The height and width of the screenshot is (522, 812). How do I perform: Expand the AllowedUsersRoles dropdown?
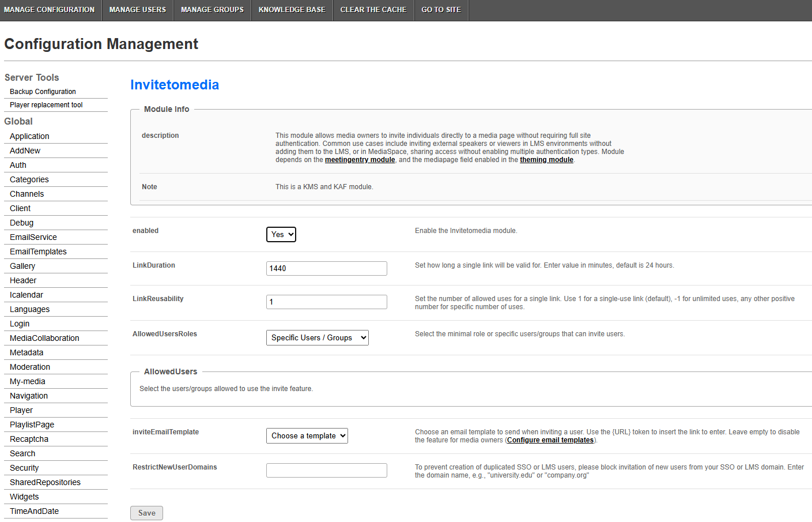click(x=318, y=337)
